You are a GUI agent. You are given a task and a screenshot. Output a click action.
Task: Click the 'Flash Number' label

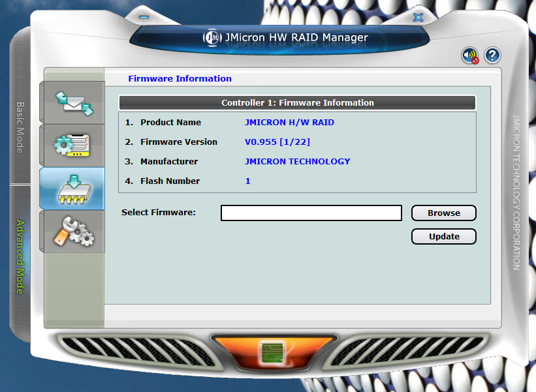[x=170, y=181]
